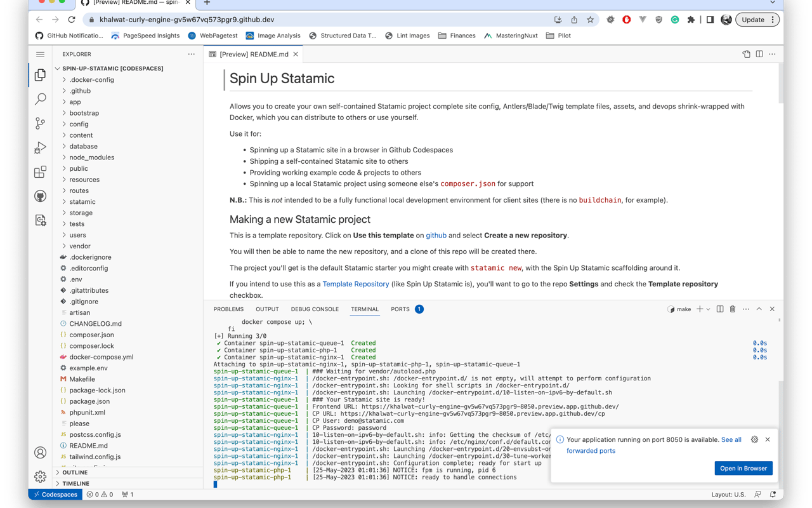This screenshot has height=508, width=812.
Task: Open the Makefile in explorer
Action: tap(82, 380)
